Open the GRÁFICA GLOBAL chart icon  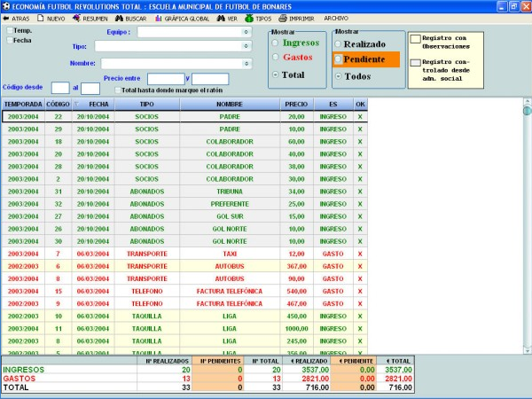tap(159, 19)
